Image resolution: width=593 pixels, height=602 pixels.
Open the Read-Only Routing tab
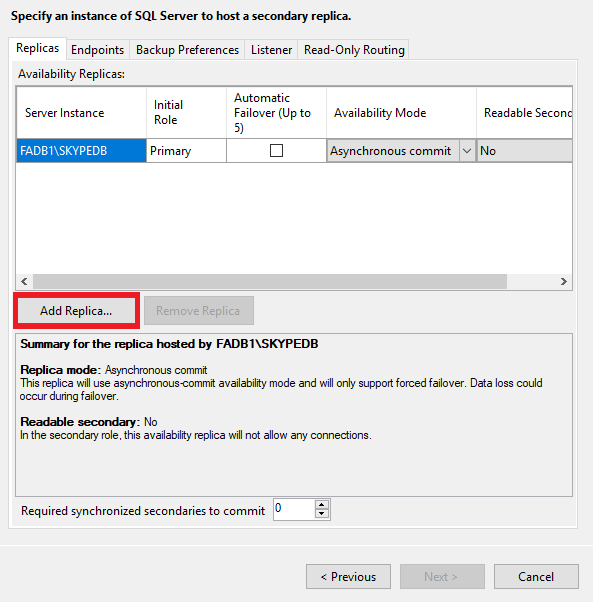pos(354,50)
